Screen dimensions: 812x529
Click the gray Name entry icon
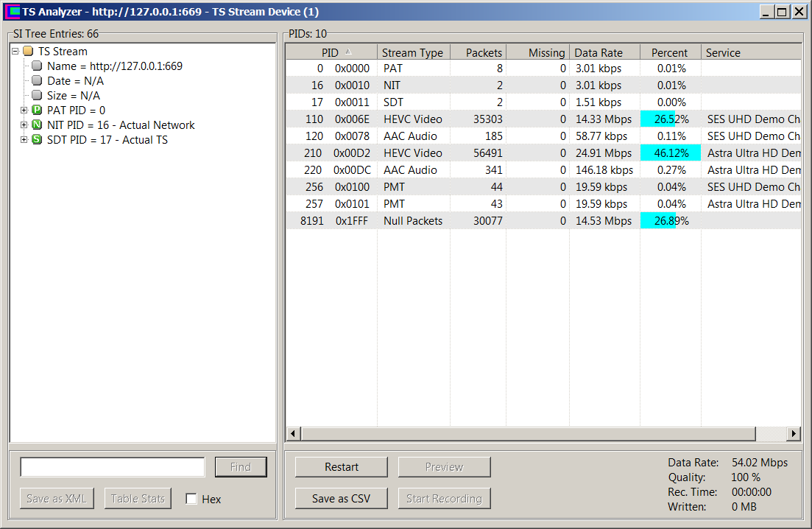click(x=37, y=66)
